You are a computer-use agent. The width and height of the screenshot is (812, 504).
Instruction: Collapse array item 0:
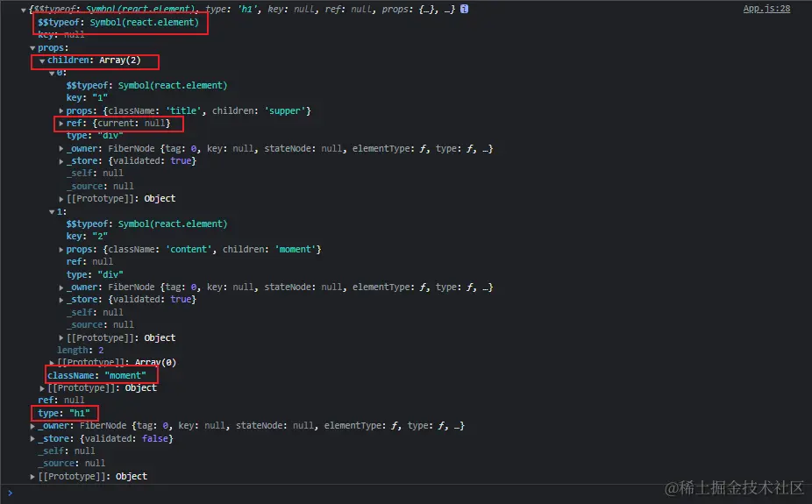pyautogui.click(x=52, y=74)
